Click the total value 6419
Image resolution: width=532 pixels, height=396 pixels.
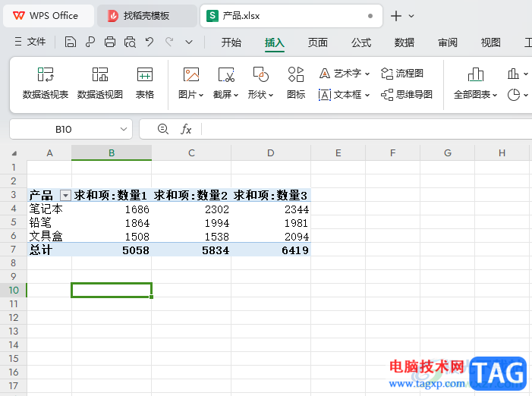(295, 250)
